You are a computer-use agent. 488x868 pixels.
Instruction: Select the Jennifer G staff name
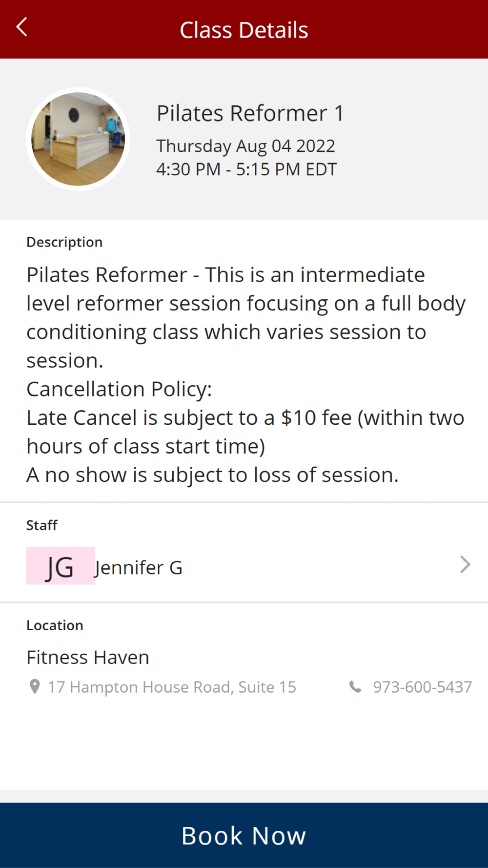(139, 567)
